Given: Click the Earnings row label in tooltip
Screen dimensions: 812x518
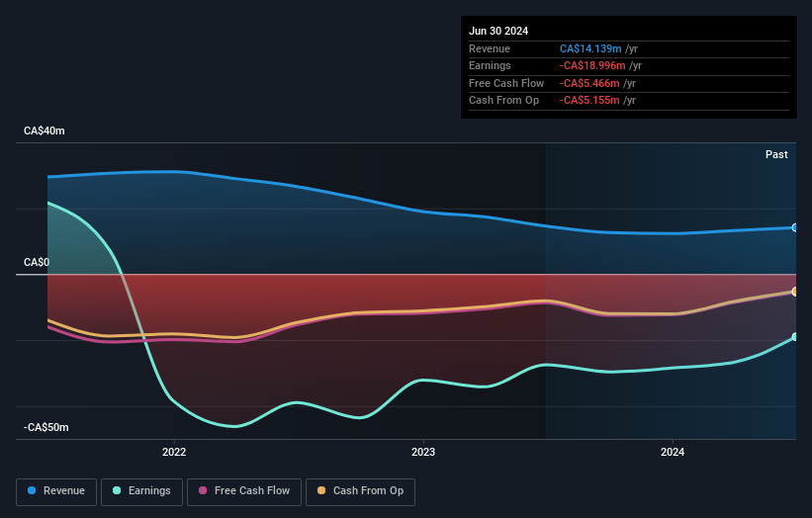Looking at the screenshot, I should [490, 65].
